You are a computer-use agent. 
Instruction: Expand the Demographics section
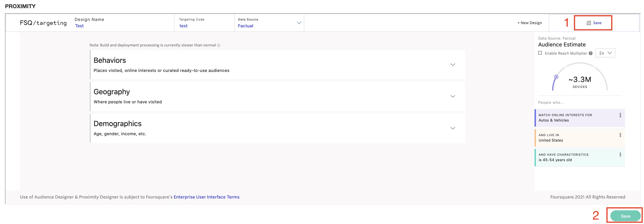pos(453,128)
